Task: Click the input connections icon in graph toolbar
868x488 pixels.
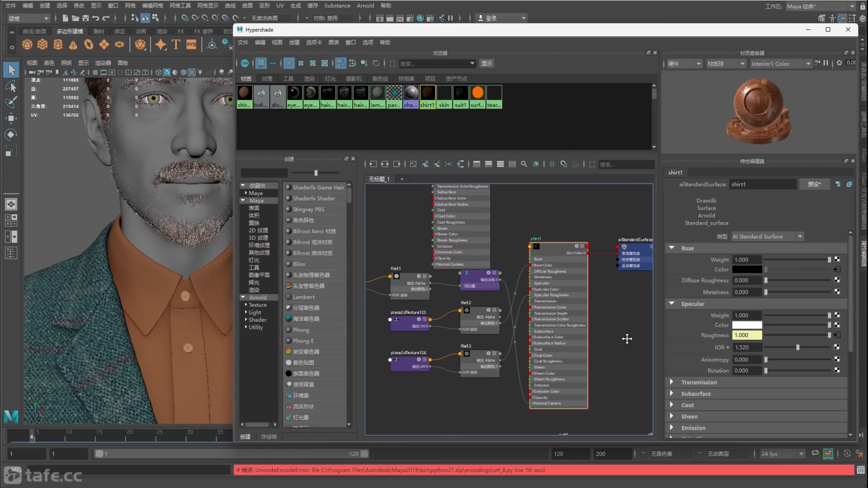Action: pos(373,164)
